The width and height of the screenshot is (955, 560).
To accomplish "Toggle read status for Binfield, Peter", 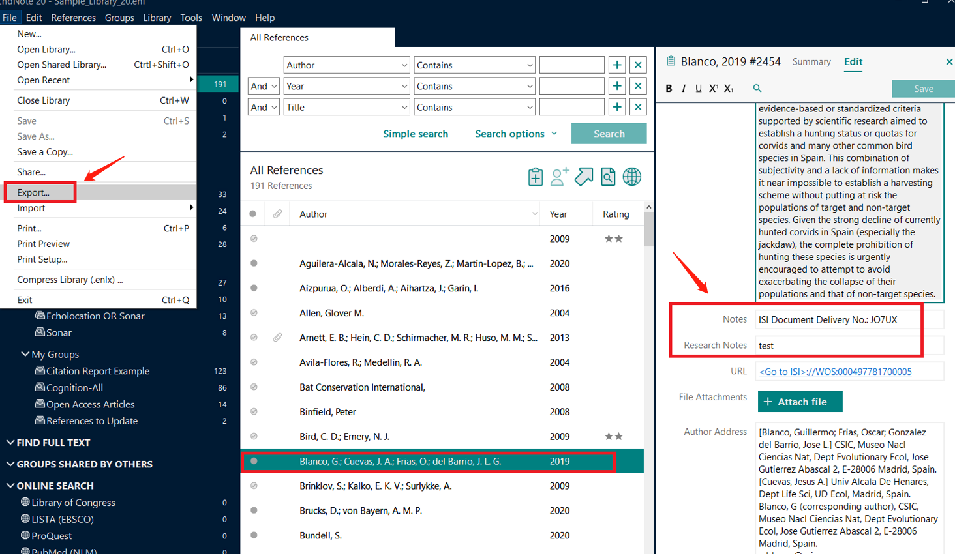I will (254, 412).
